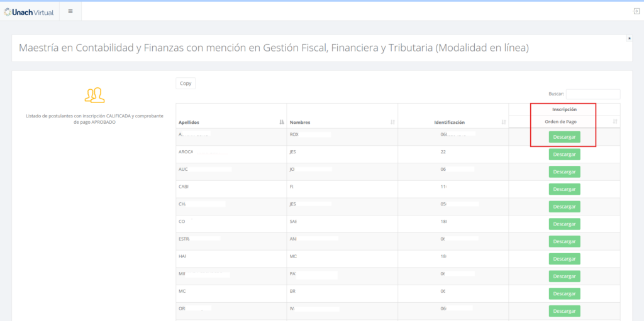644x321 pixels.
Task: Click the Maestría en Contabilidad y Finanzas title
Action: pyautogui.click(x=274, y=48)
